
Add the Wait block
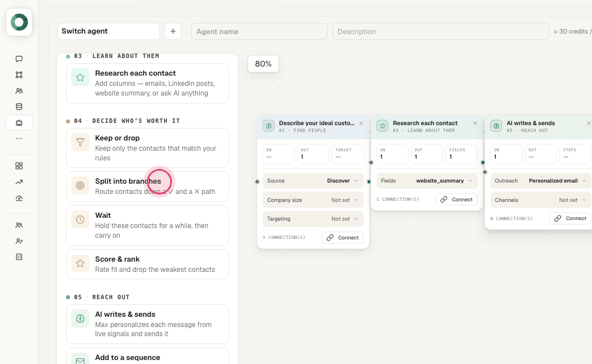pos(147,225)
